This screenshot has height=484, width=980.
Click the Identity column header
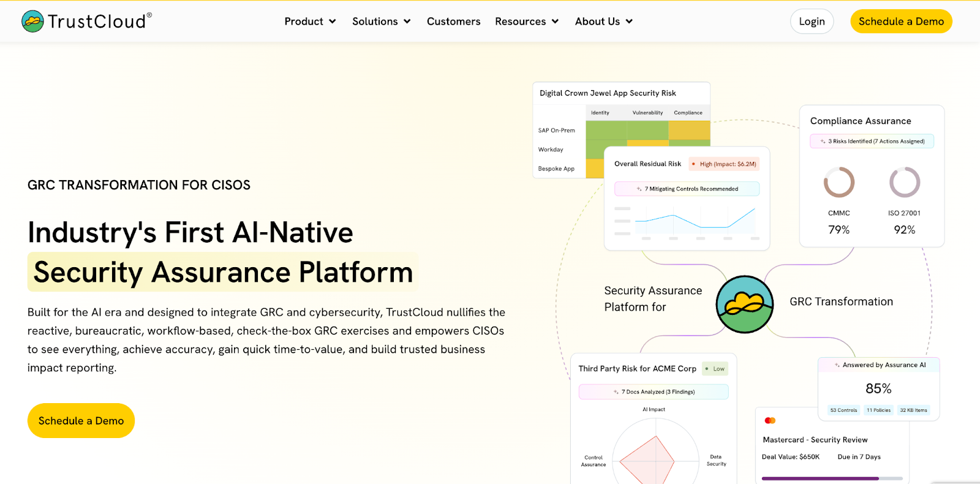click(600, 113)
